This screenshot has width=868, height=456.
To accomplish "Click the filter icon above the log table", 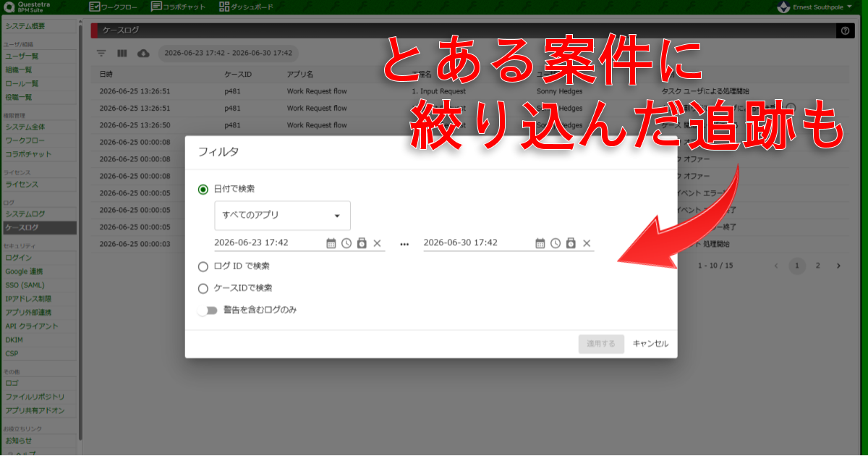I will click(101, 53).
